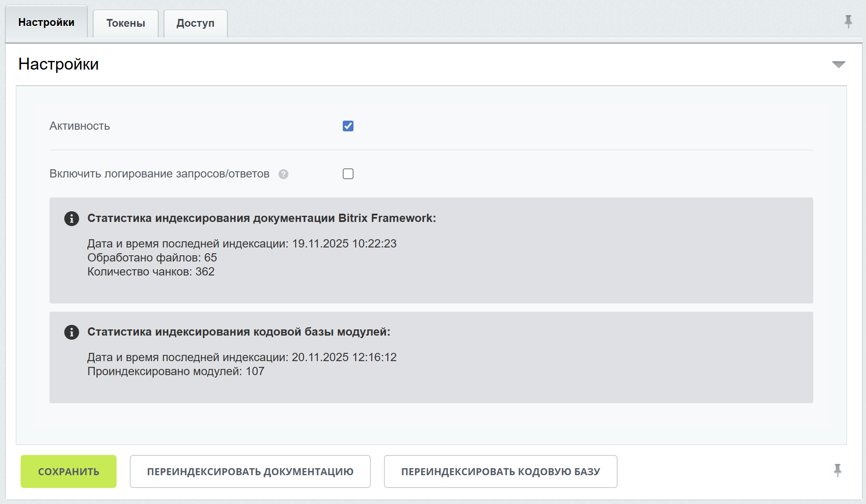866x504 pixels.
Task: Click the info icon on documentation indexing statistics
Action: click(x=72, y=219)
